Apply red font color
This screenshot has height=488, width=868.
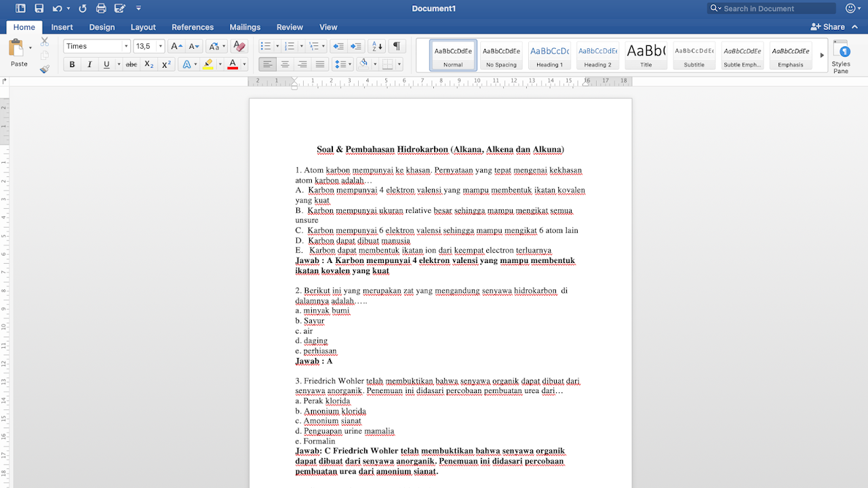233,64
